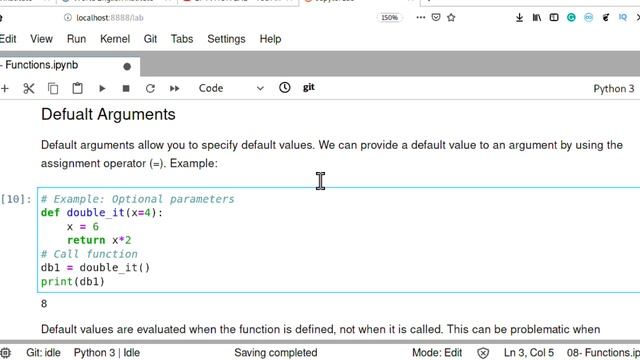The width and height of the screenshot is (640, 360).
Task: Open page actions three-dots menu
Action: [420, 18]
